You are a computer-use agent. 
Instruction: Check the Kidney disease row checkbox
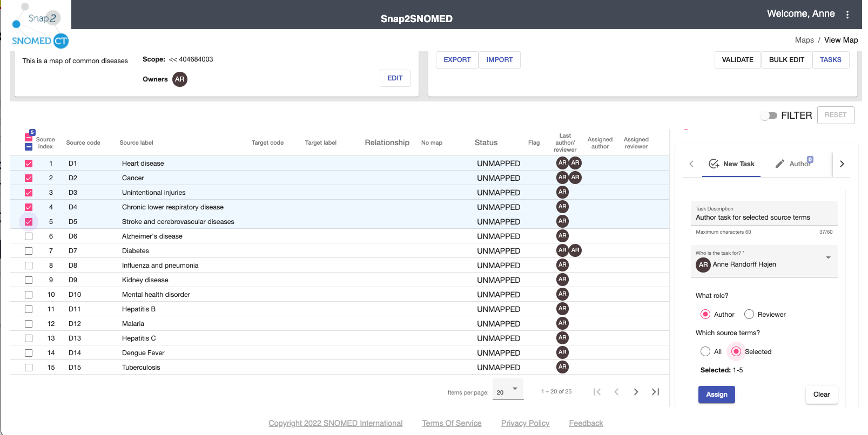pos(29,280)
